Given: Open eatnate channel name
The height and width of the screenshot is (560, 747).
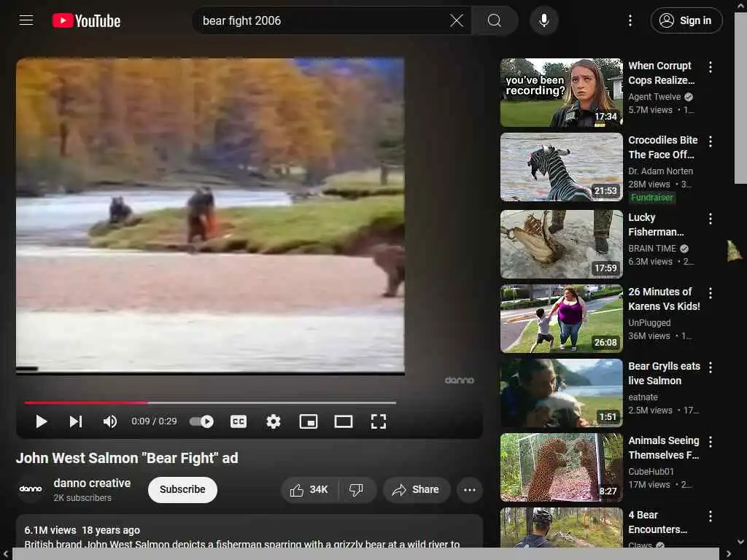Looking at the screenshot, I should (x=643, y=397).
